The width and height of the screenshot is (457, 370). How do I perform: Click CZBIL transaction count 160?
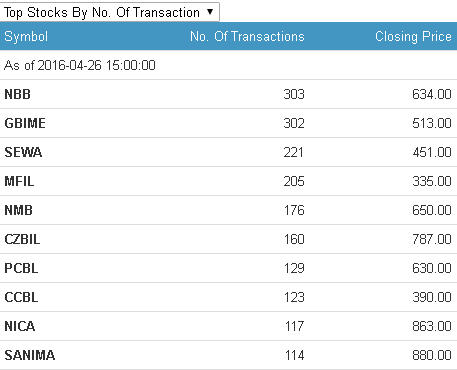(x=294, y=239)
